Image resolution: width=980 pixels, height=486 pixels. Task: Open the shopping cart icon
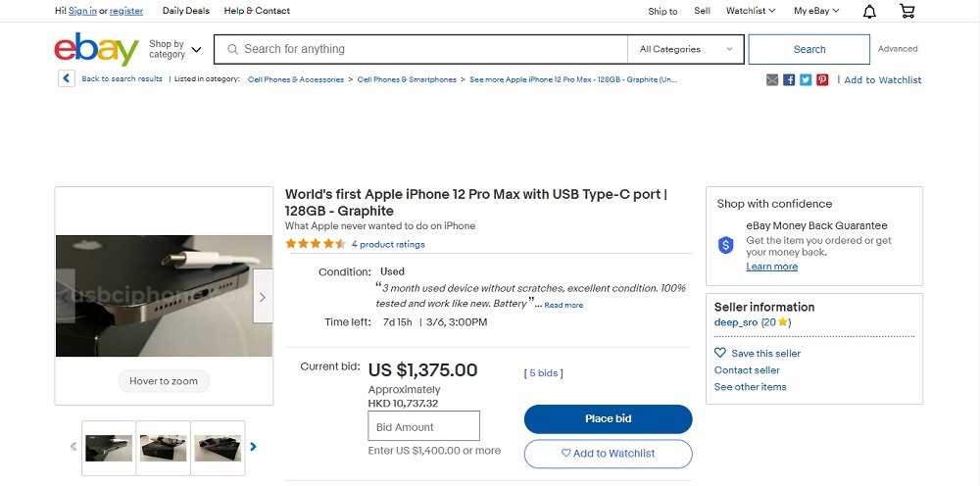click(906, 11)
